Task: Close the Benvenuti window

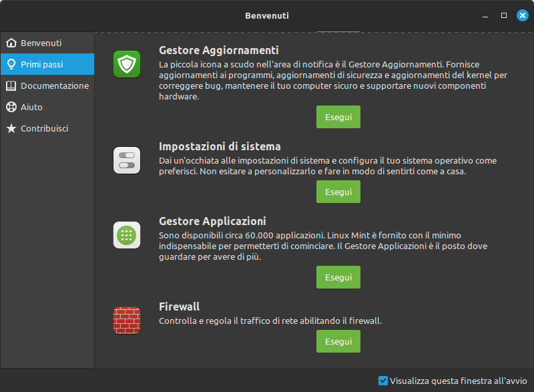Action: tap(523, 15)
